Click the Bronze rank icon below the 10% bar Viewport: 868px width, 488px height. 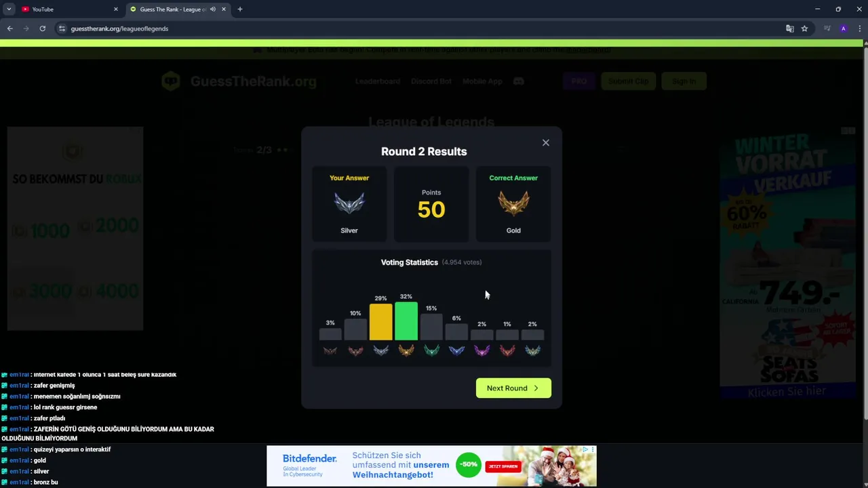(355, 350)
